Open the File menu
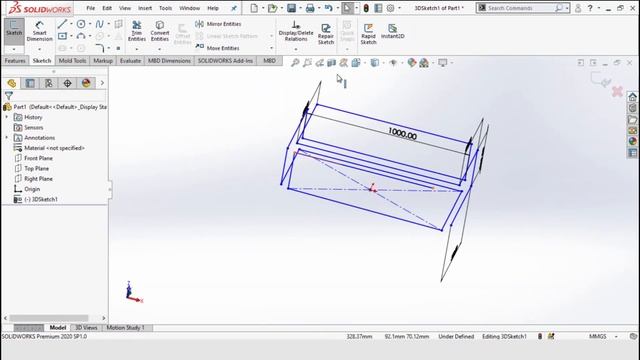This screenshot has width=640, height=360. [x=91, y=8]
